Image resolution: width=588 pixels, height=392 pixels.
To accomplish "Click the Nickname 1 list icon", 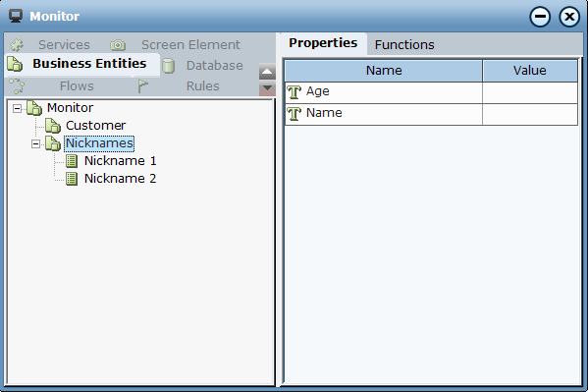I will (x=72, y=161).
